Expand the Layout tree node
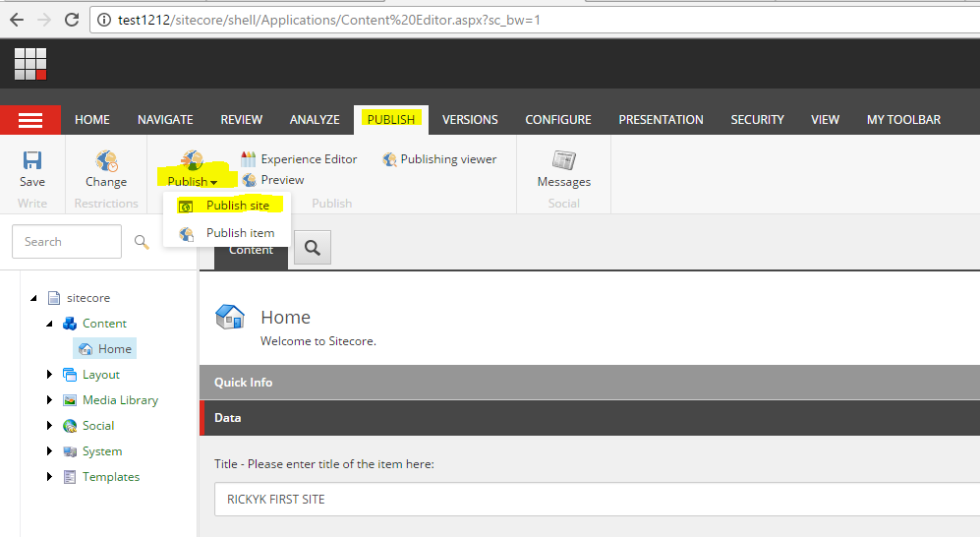 tap(49, 375)
